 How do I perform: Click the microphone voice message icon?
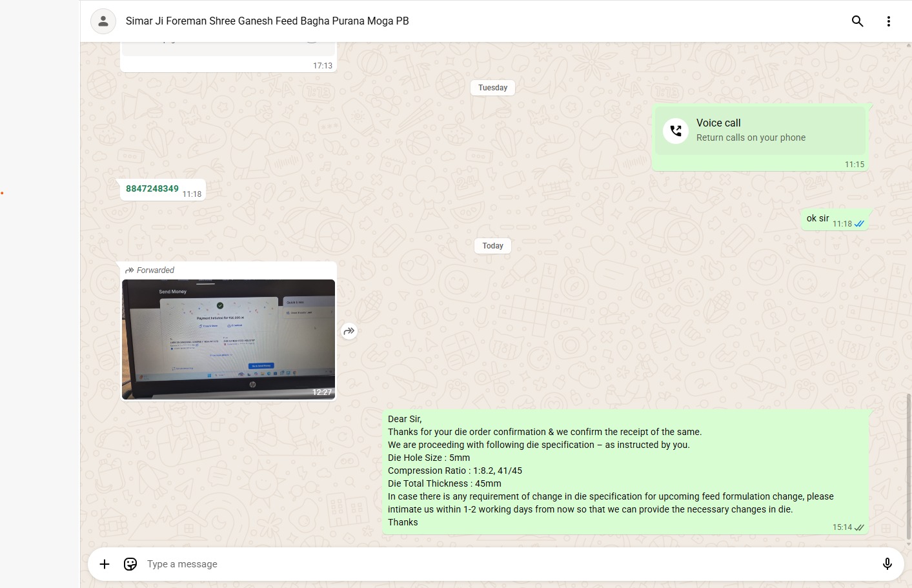pyautogui.click(x=887, y=564)
